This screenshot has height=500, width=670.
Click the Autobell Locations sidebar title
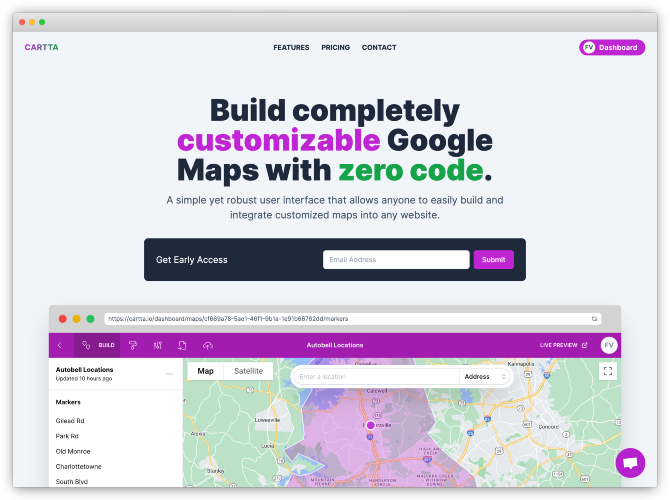85,370
